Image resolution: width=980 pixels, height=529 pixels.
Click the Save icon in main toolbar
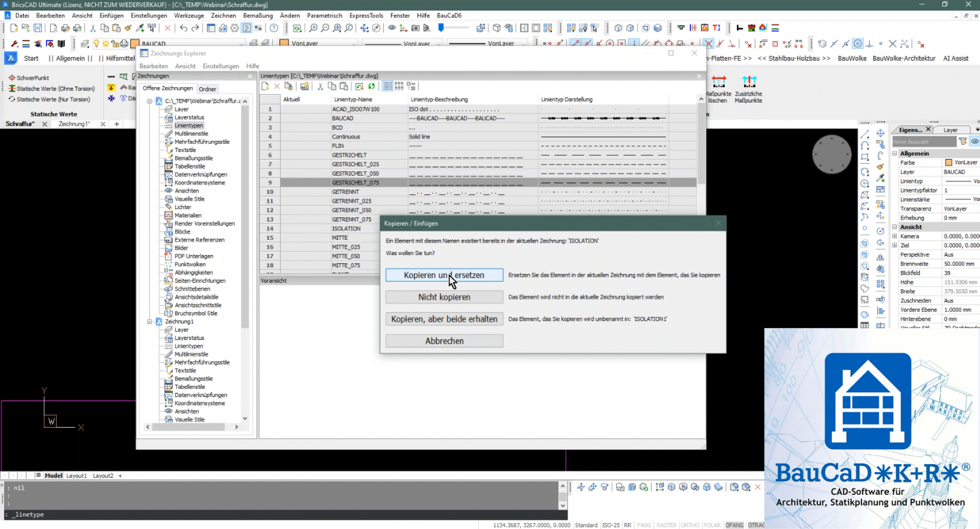coord(38,28)
